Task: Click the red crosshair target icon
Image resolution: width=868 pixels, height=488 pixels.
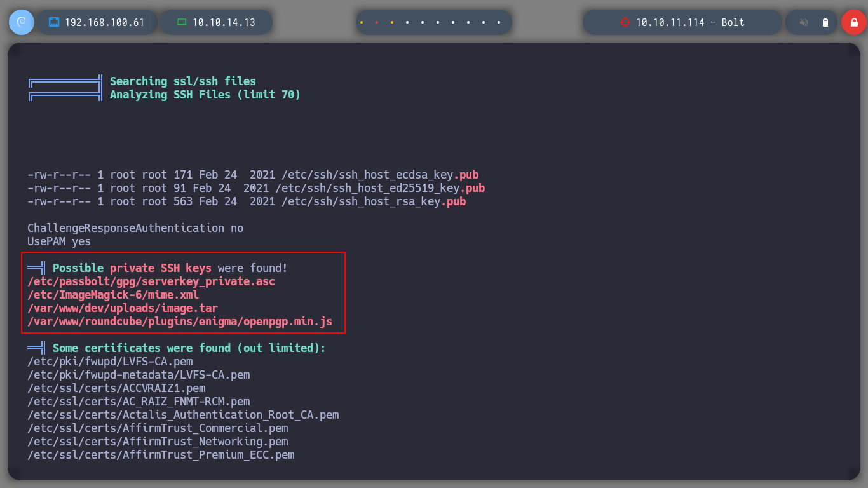Action: point(625,22)
